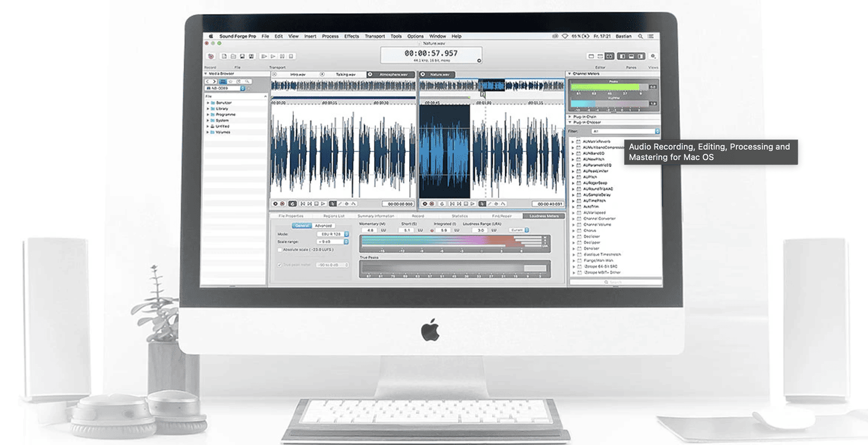
Task: Collapse the Plug-In Chooser panel
Action: [x=570, y=122]
